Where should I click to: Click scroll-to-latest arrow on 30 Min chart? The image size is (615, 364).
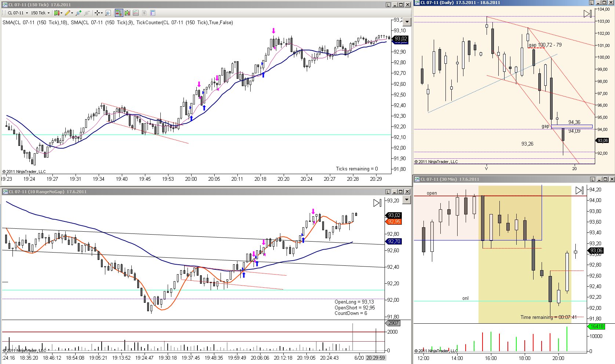[x=579, y=190]
